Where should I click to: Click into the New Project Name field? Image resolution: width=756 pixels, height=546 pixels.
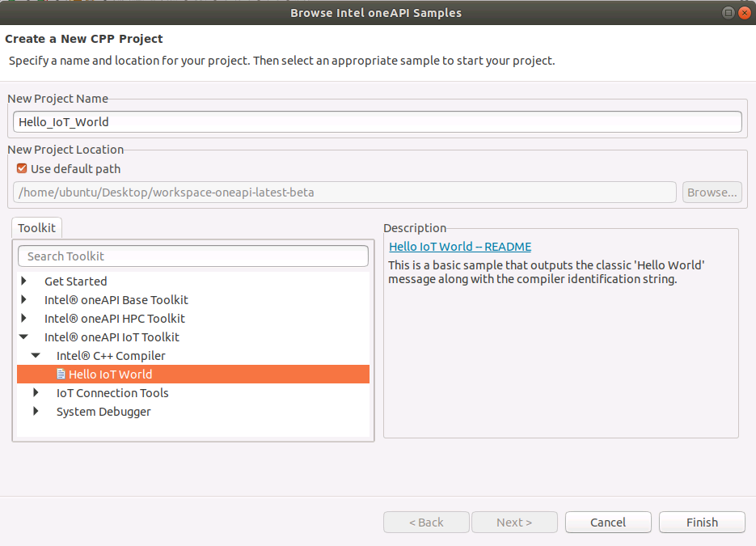click(x=378, y=122)
